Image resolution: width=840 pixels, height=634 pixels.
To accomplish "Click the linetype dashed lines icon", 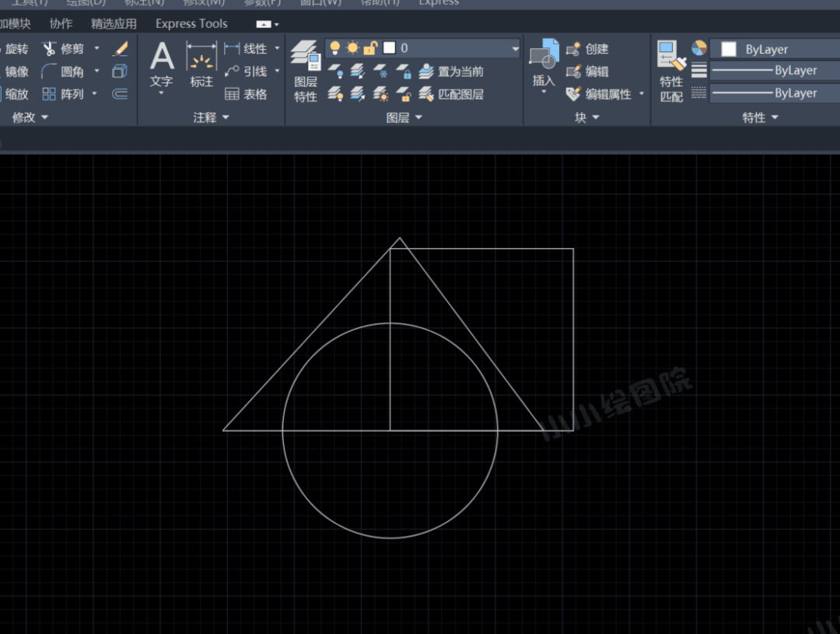I will tap(699, 93).
